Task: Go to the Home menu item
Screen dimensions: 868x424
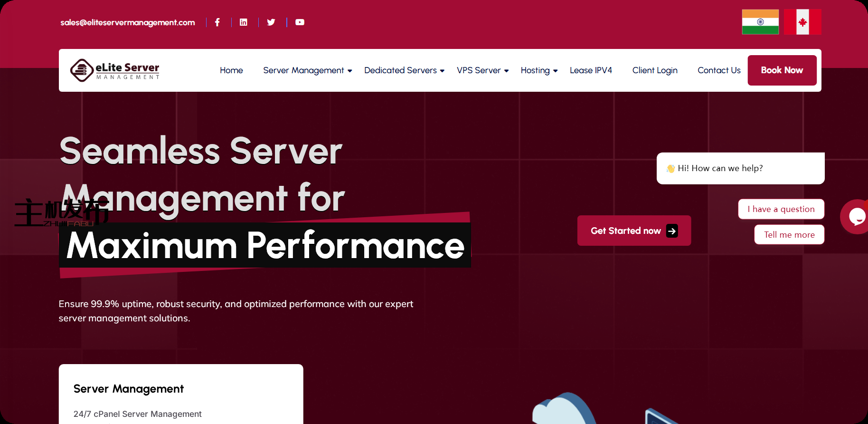Action: pos(231,70)
